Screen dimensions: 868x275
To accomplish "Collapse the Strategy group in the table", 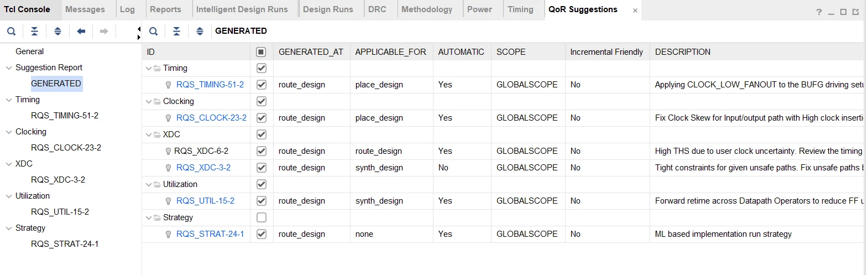I will tap(149, 217).
